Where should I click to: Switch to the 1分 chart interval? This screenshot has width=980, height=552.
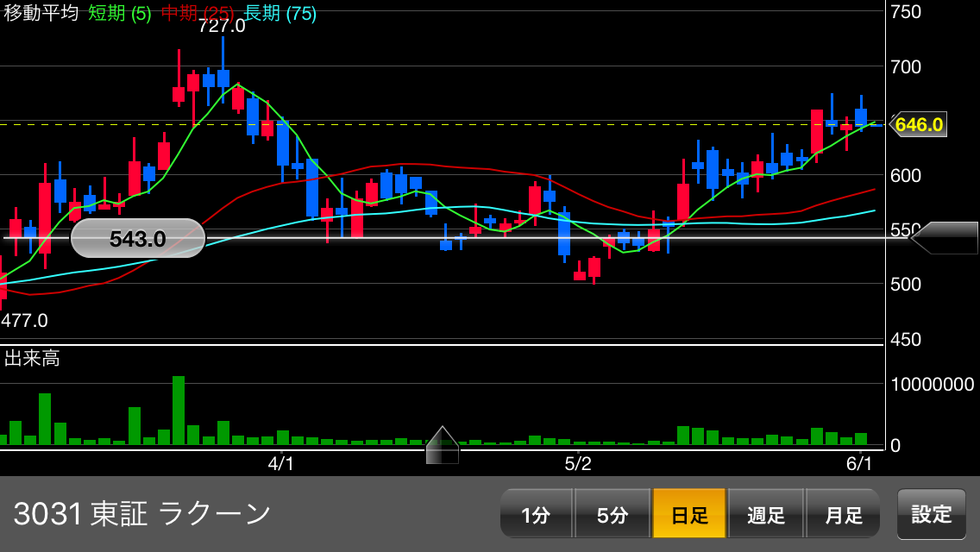pyautogui.click(x=536, y=515)
